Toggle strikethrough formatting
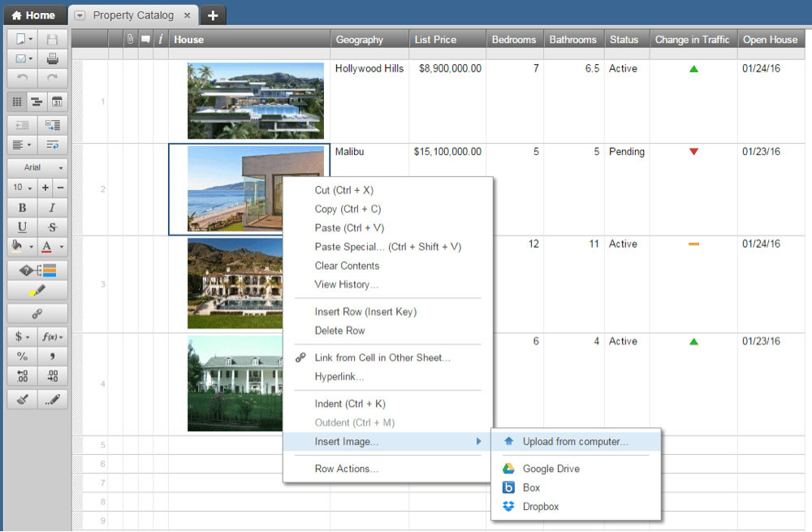812x532 pixels. 51,227
